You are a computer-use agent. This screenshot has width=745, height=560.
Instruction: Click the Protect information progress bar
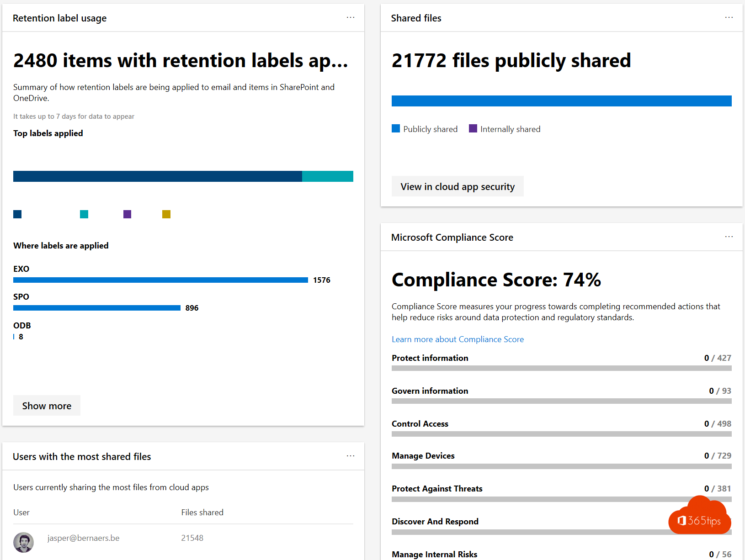click(562, 368)
